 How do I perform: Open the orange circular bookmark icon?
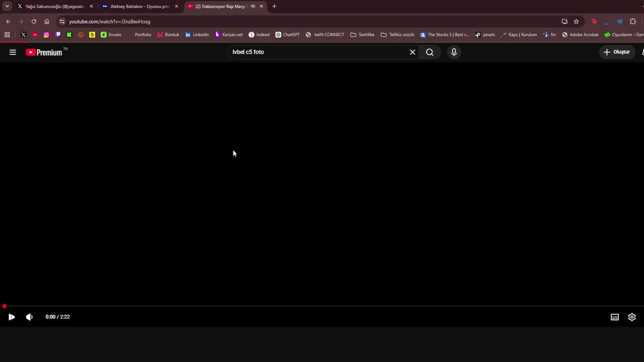[x=80, y=35]
